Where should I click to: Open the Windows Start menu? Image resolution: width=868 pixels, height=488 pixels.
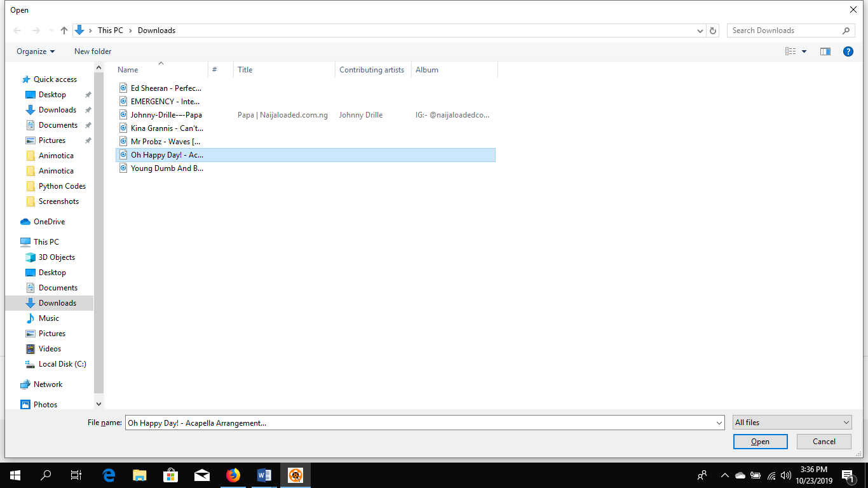pyautogui.click(x=15, y=475)
